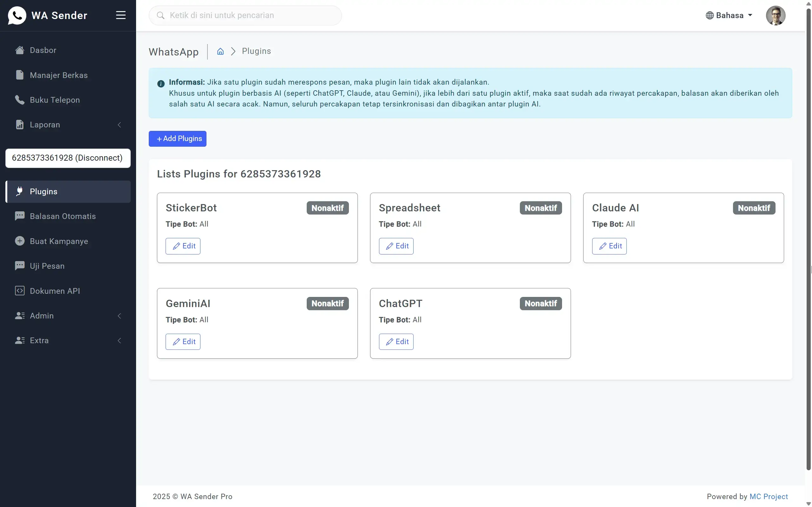Viewport: 812px width, 507px height.
Task: Toggle Claude AI Nonaktif status
Action: click(x=753, y=208)
